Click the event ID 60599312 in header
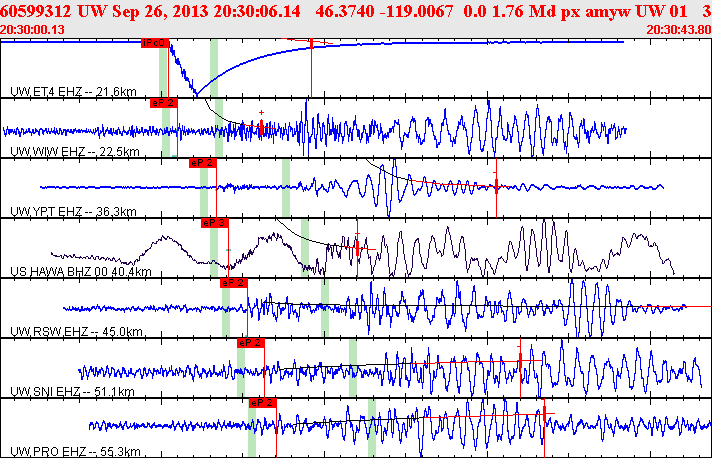 tap(36, 11)
